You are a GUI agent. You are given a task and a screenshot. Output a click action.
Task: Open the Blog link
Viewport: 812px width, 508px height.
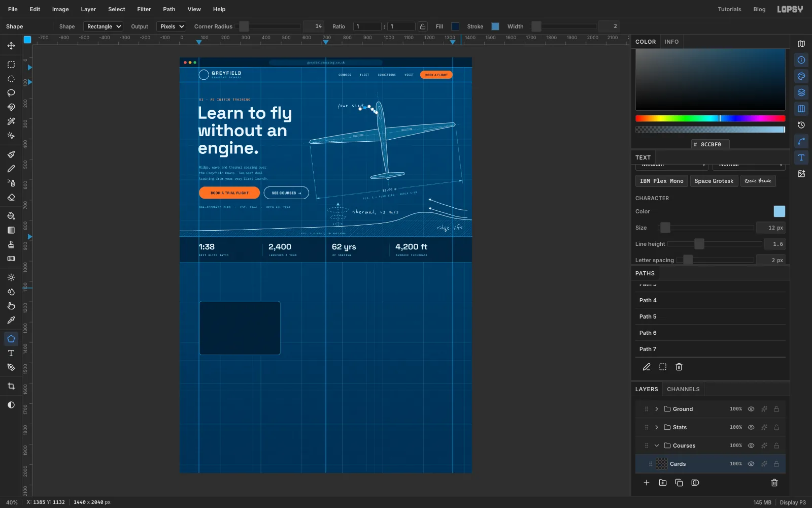tap(759, 9)
